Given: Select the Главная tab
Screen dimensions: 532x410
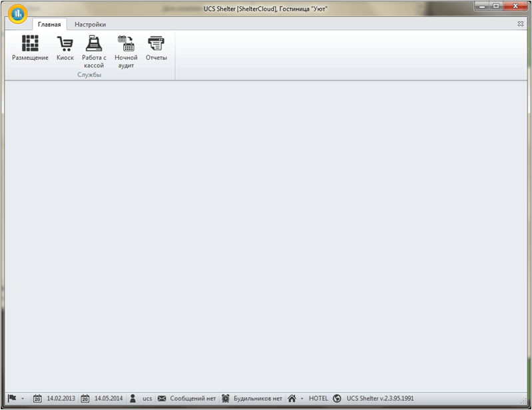Looking at the screenshot, I should tap(49, 25).
